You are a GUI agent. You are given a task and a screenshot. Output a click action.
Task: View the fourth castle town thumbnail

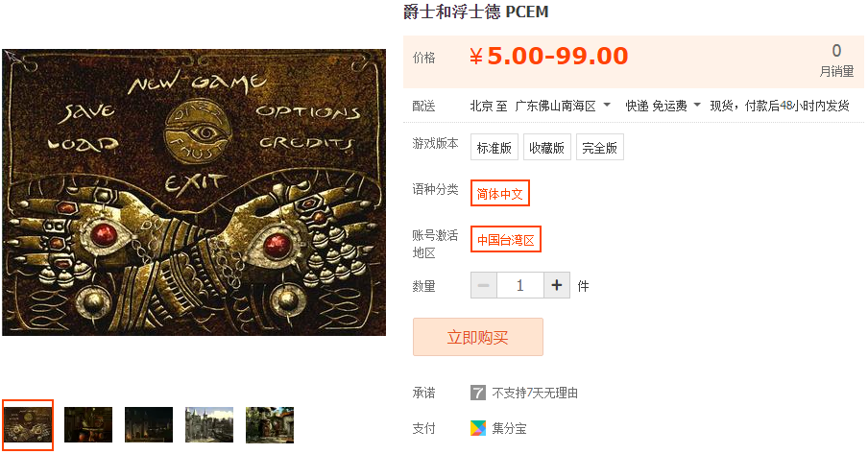coord(209,425)
